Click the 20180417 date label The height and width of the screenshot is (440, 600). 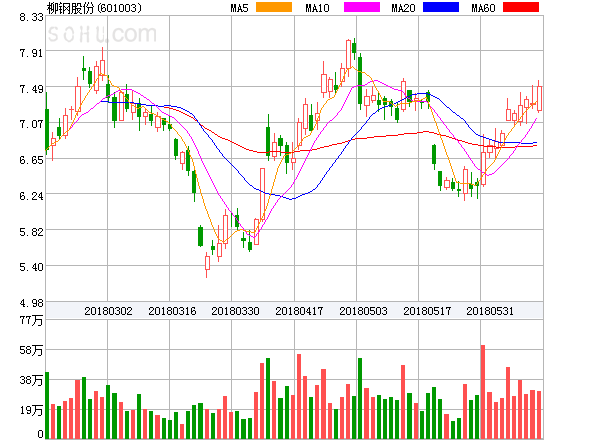[299, 311]
